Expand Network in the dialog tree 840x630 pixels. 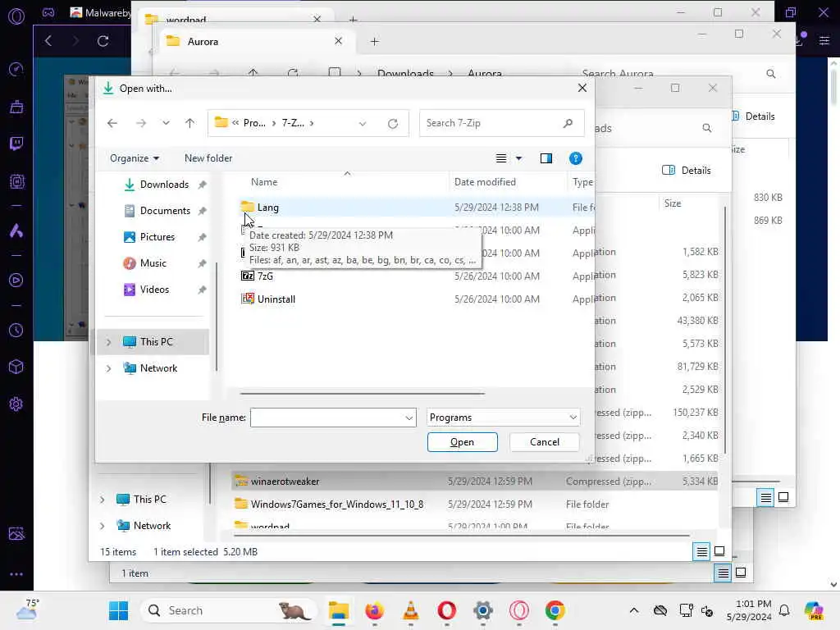click(x=109, y=368)
